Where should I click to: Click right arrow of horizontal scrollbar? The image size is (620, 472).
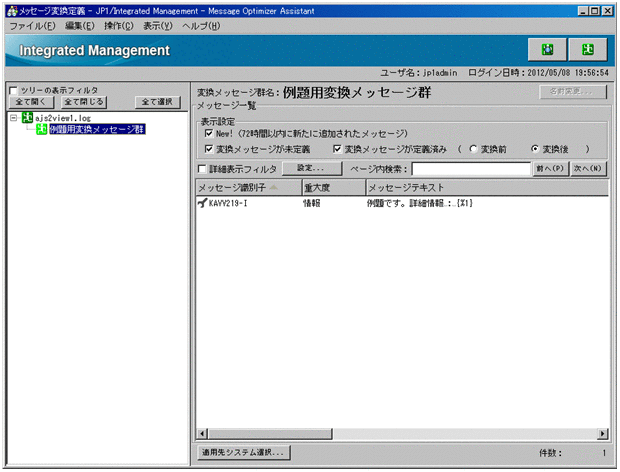tap(603, 434)
